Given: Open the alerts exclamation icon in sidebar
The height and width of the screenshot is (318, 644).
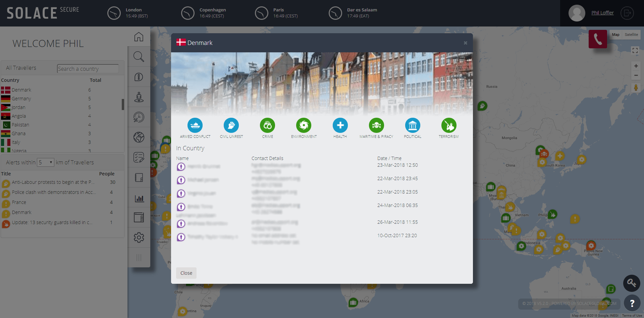Looking at the screenshot, I should [x=139, y=77].
